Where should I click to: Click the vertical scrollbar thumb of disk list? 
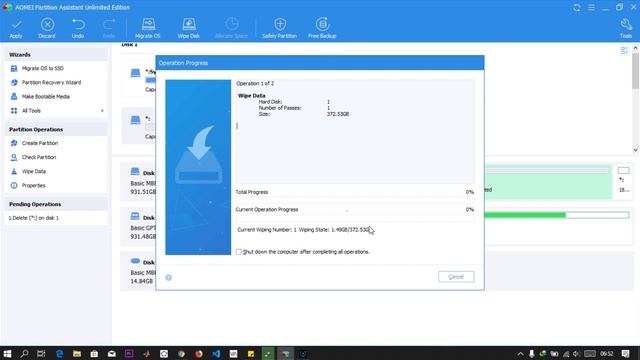tap(636, 71)
